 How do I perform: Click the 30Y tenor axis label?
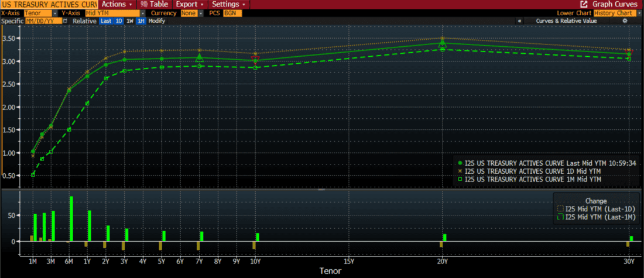(629, 261)
